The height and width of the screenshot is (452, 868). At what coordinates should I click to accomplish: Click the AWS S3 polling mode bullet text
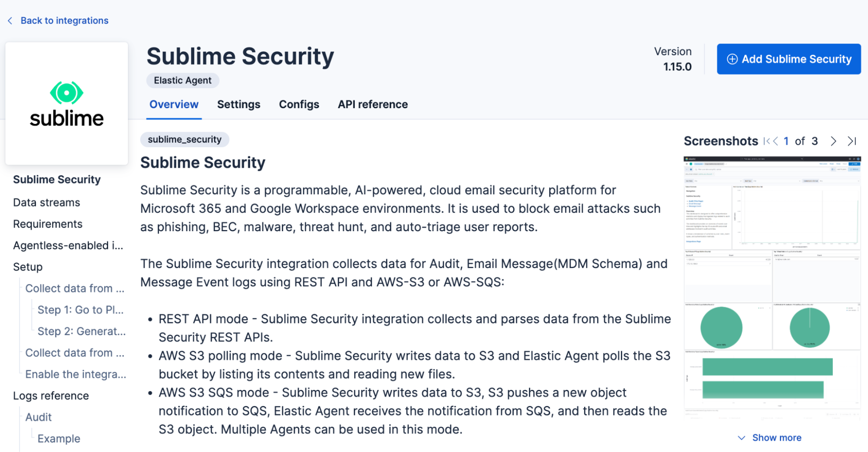coord(415,365)
